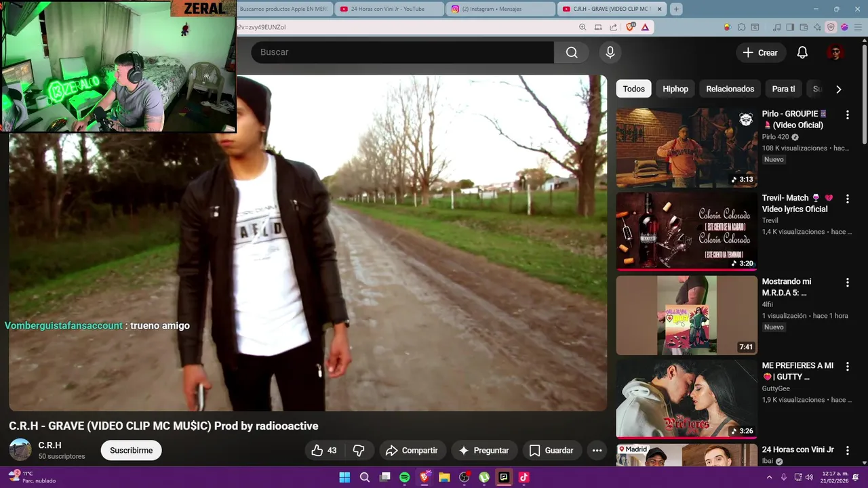The image size is (868, 488).
Task: Click the share icon in the address bar
Action: tap(614, 27)
